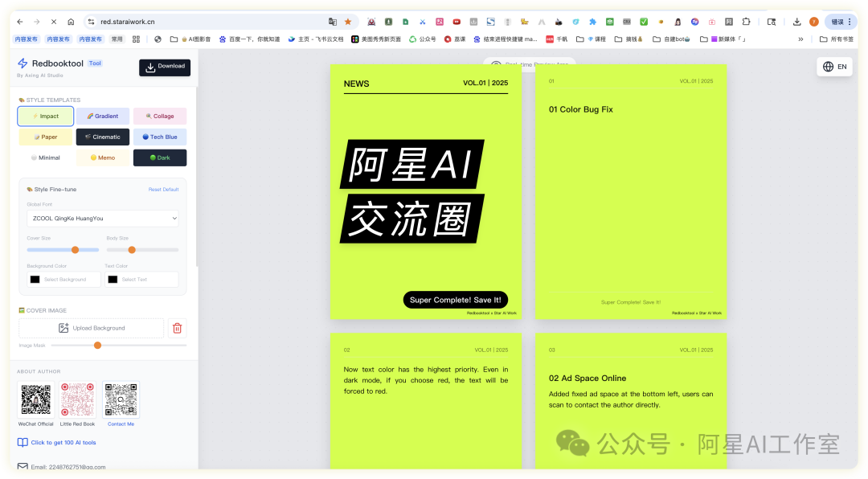Select the Minimal style template

pos(45,158)
